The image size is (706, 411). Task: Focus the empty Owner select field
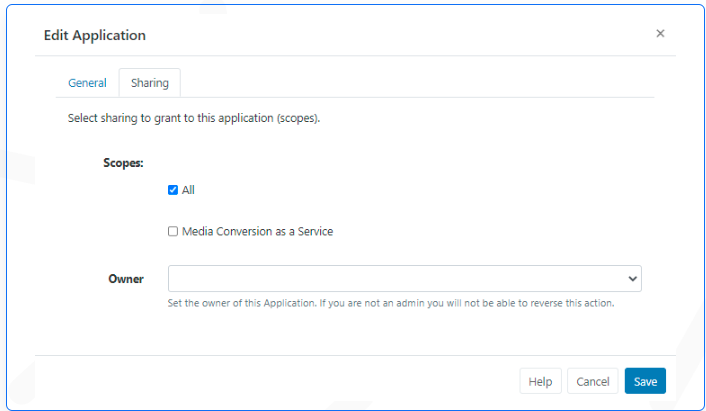pos(405,279)
